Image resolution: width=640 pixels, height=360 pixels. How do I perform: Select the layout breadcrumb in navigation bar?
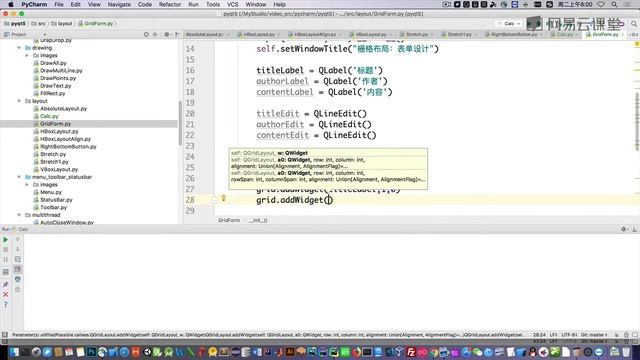click(61, 24)
